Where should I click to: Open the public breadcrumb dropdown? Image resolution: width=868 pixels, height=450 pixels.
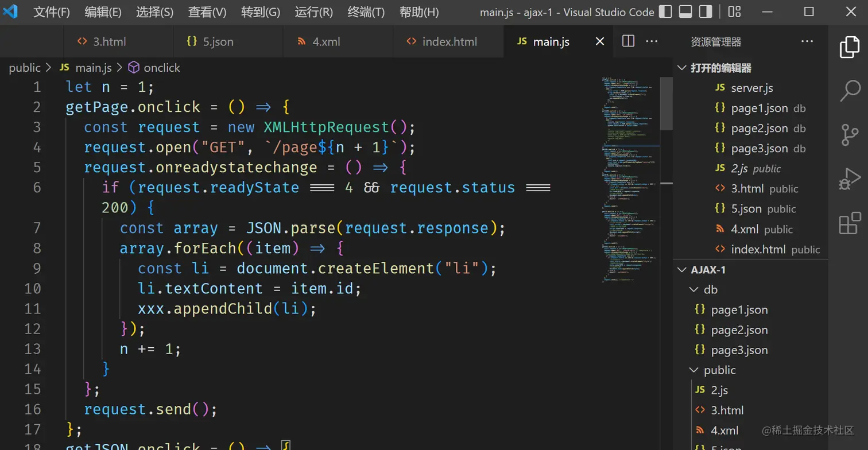(25, 68)
